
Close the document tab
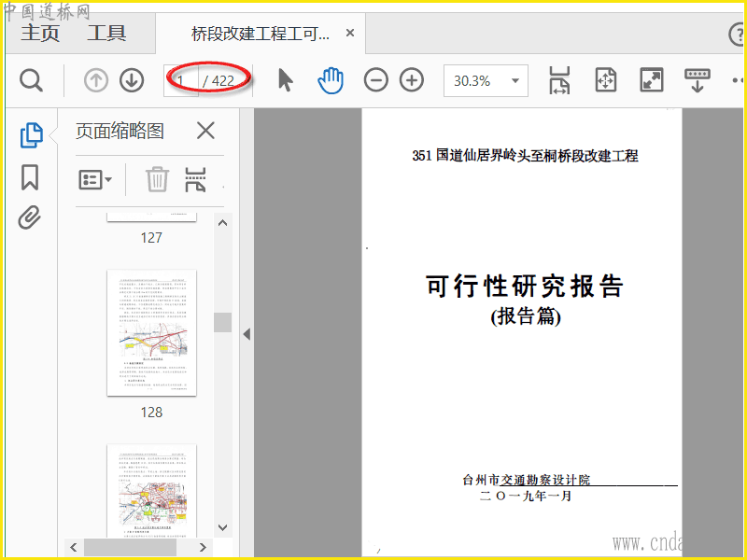pos(349,33)
